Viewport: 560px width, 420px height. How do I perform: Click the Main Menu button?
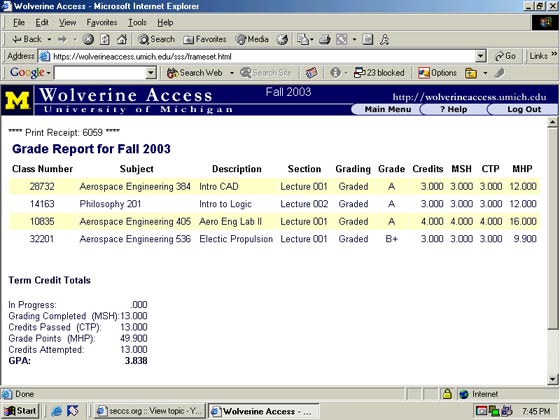pos(388,110)
